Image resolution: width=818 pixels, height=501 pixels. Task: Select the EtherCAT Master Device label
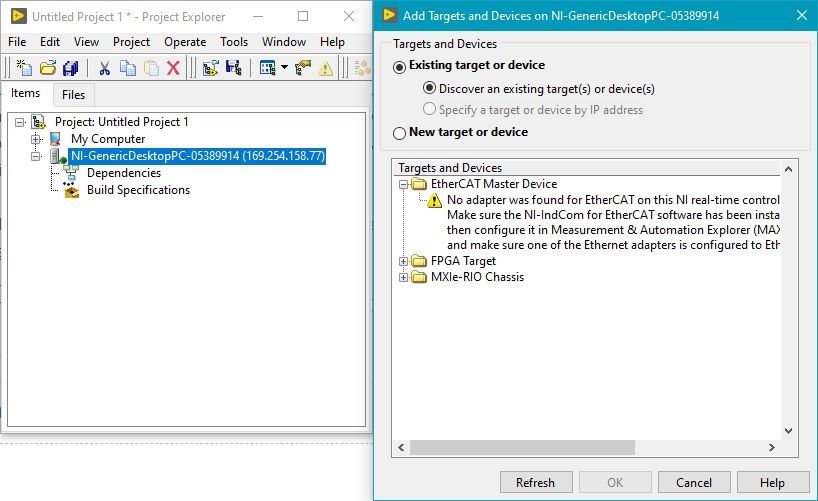point(494,184)
